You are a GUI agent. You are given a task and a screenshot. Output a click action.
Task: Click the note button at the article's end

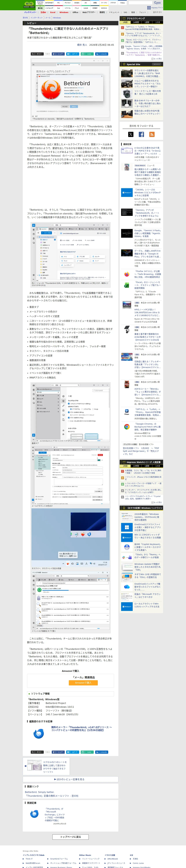coord(87,752)
